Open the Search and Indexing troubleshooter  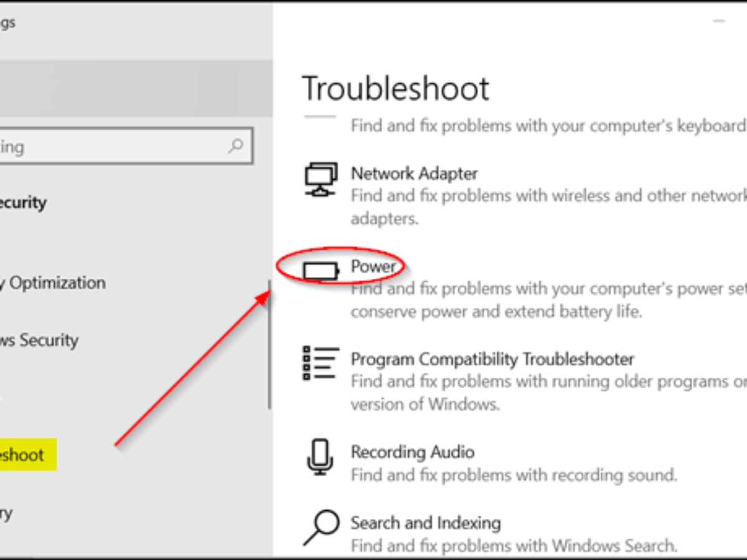425,523
